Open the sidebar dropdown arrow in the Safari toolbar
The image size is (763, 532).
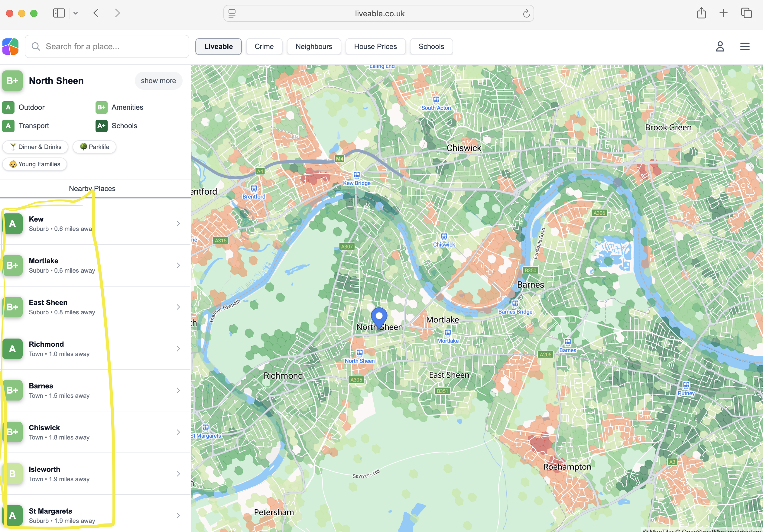tap(76, 13)
